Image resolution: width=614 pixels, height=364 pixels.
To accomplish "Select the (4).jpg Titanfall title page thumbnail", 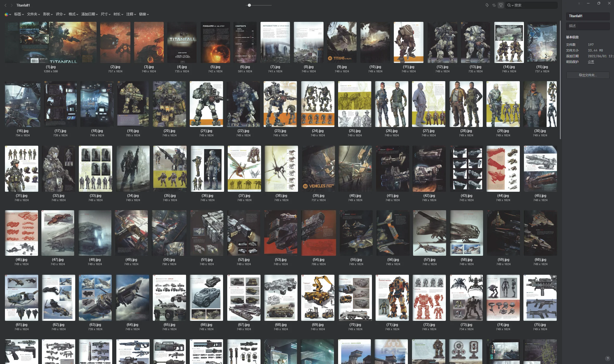I will pos(182,42).
